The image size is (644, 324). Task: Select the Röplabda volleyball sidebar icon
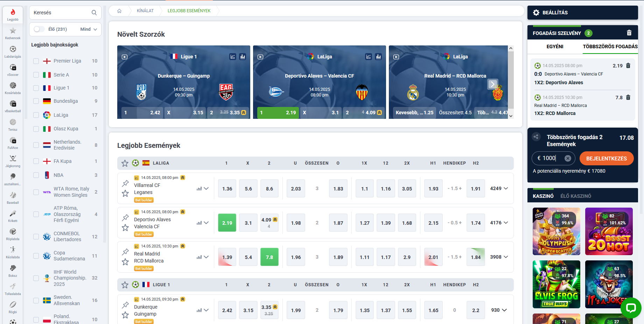click(13, 234)
